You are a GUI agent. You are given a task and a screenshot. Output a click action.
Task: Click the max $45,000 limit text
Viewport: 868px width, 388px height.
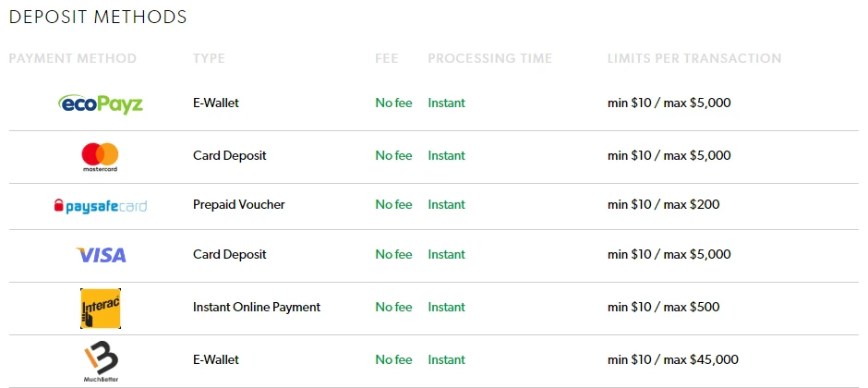pyautogui.click(x=701, y=359)
